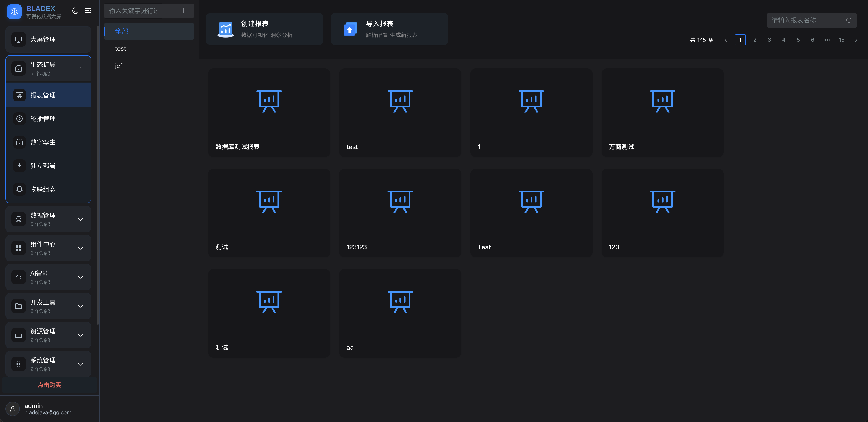Go to page 4
The width and height of the screenshot is (868, 422).
coord(784,40)
